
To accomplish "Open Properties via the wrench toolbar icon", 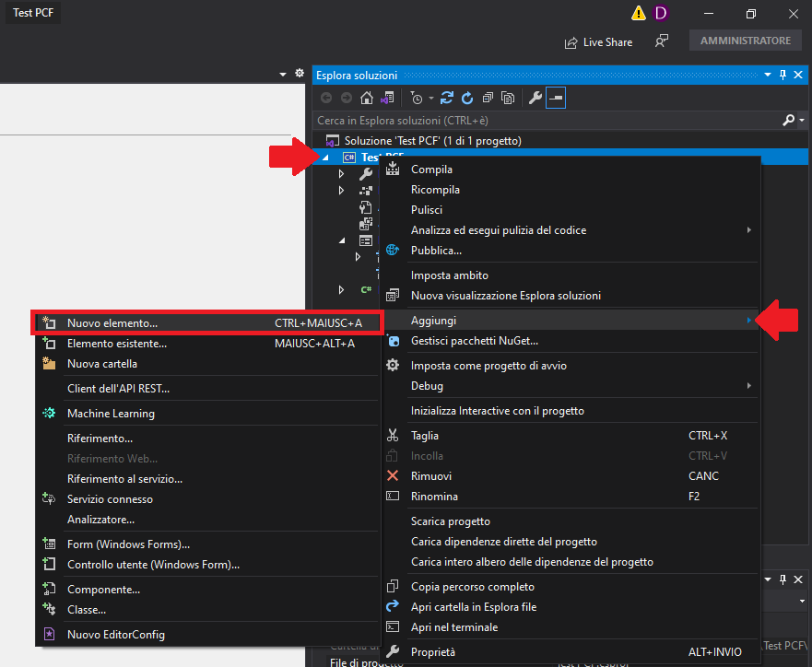I will click(x=535, y=98).
